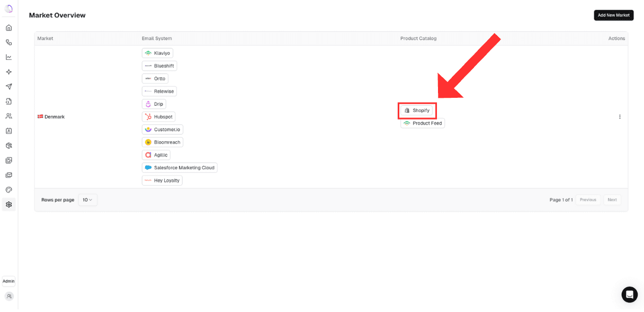Open the image gallery icon in sidebar
This screenshot has height=312, width=644.
click(8, 160)
